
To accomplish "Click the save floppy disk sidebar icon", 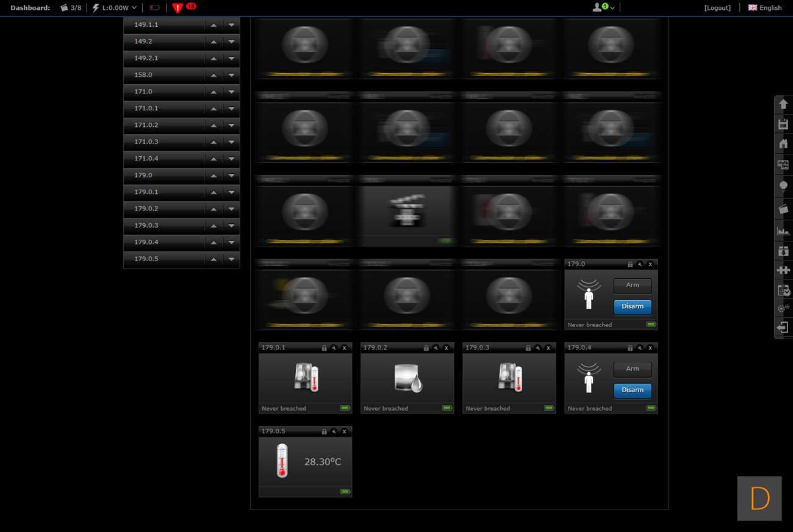I will (x=783, y=124).
